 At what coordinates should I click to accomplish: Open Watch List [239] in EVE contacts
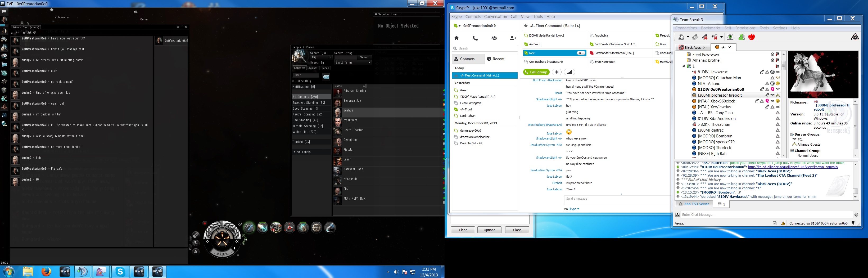(311, 132)
